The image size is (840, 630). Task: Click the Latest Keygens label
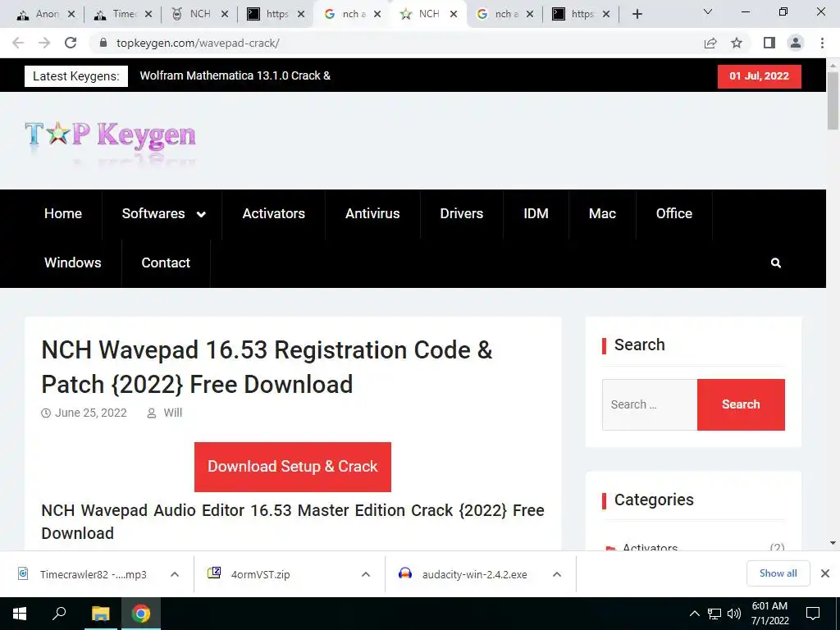(x=76, y=76)
